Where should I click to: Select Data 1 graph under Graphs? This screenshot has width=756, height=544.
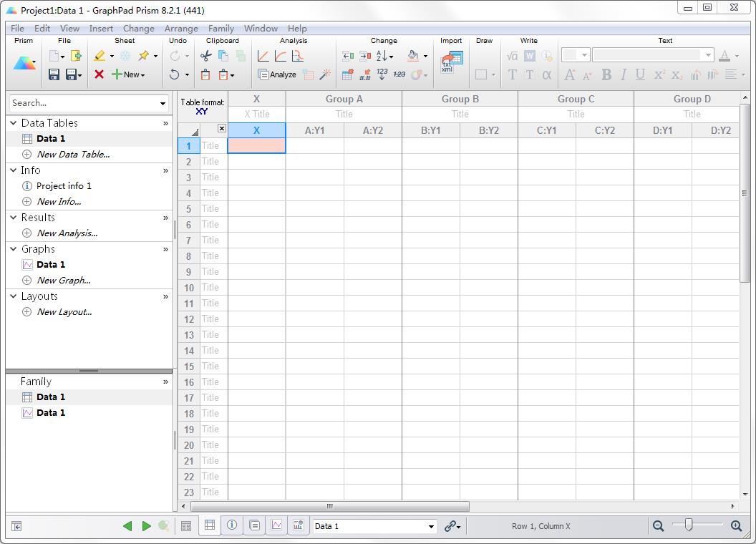point(51,265)
